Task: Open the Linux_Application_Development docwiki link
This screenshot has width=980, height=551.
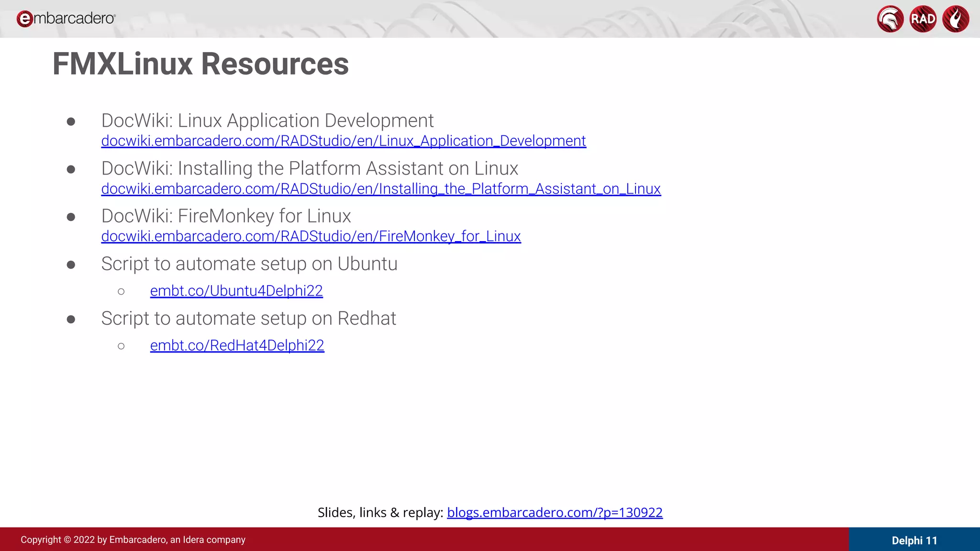Action: click(344, 141)
